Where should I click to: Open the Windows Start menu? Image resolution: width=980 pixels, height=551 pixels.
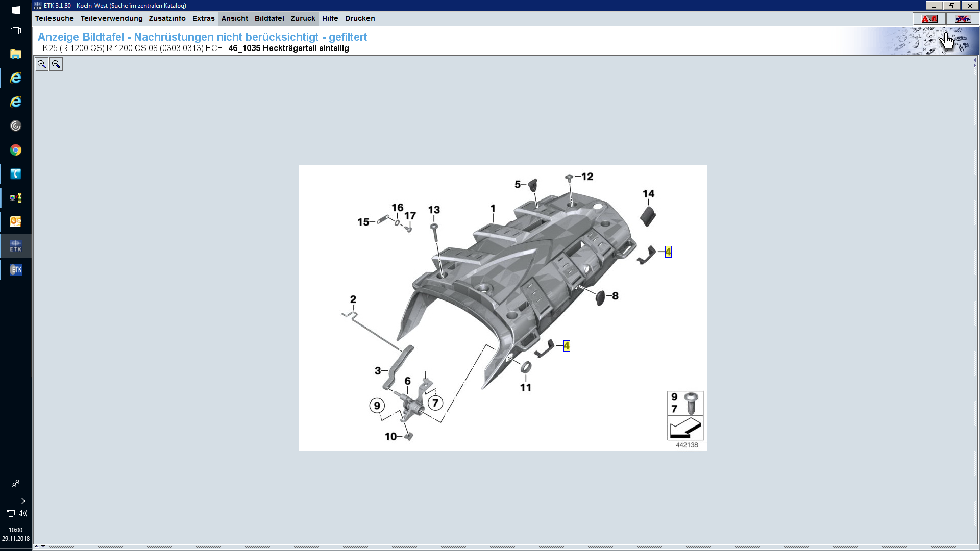(x=16, y=10)
